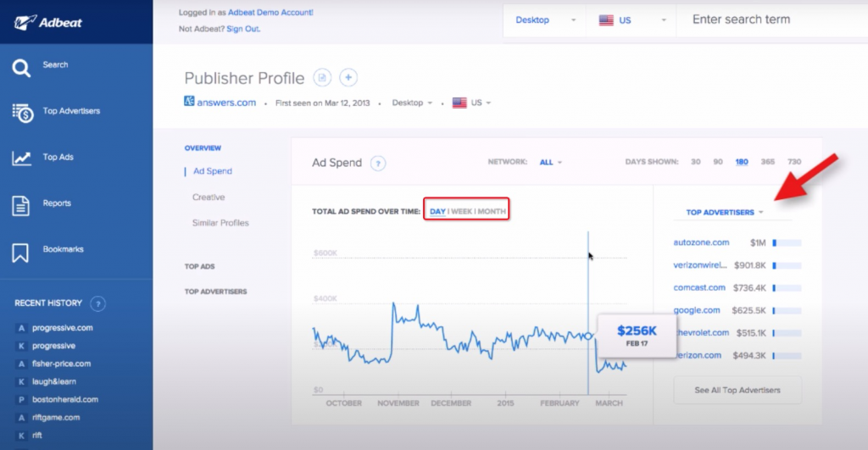Screen dimensions: 868x450
Task: Click google.com spend share bar
Action: [787, 310]
